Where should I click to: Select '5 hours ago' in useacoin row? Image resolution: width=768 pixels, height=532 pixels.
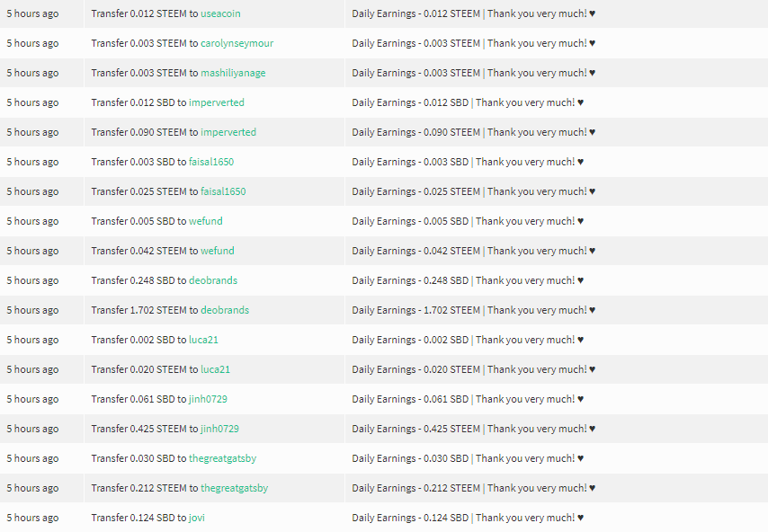click(32, 13)
